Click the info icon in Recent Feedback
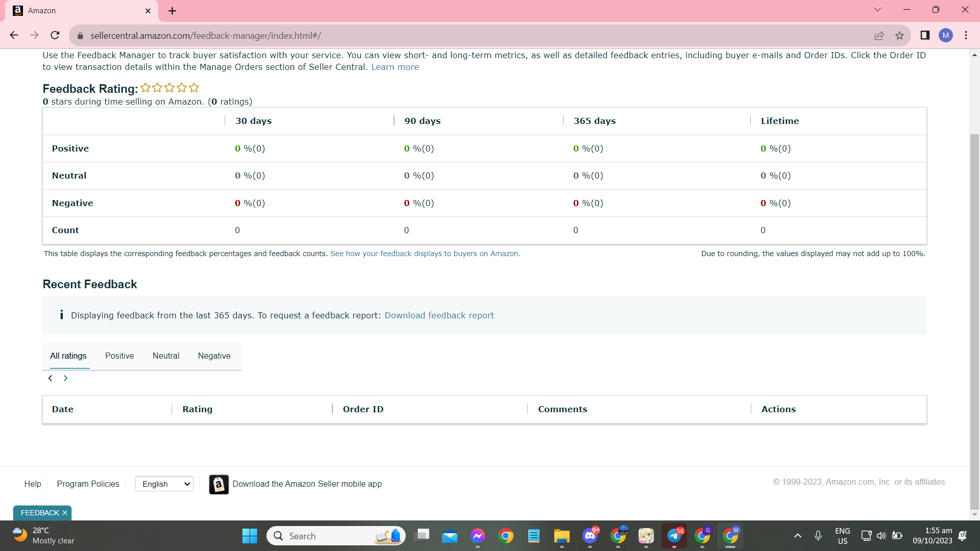The height and width of the screenshot is (551, 980). tap(62, 315)
